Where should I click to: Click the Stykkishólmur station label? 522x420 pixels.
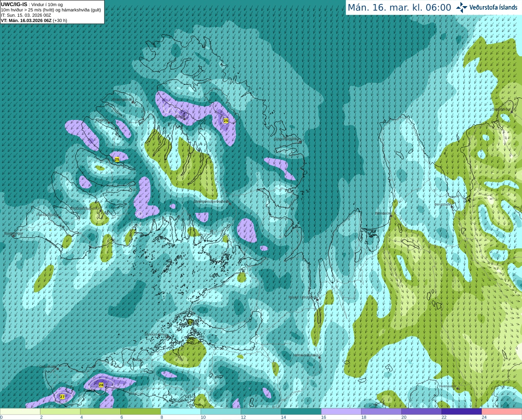pos(156,334)
